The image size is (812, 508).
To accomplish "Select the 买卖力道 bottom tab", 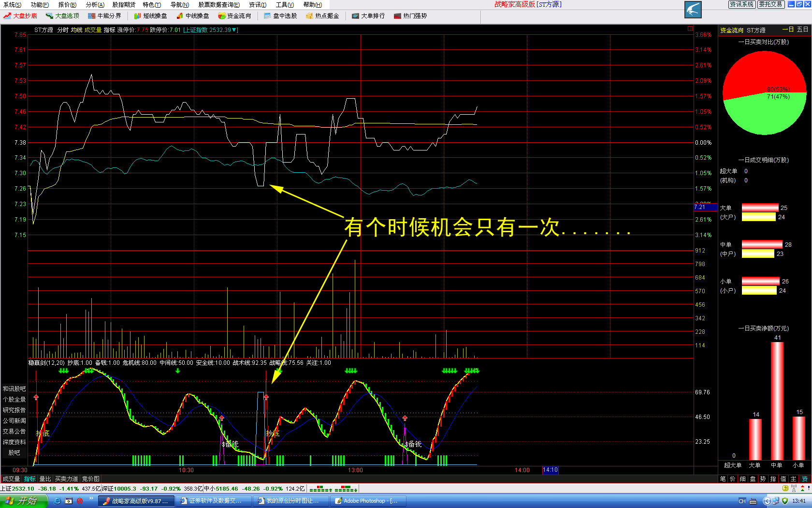I will [66, 479].
